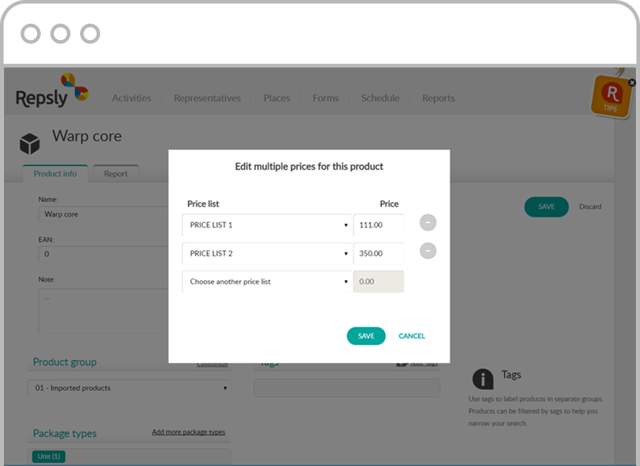Save the edited prices in the dialog
Viewport: 640px width, 466px height.
pos(366,336)
